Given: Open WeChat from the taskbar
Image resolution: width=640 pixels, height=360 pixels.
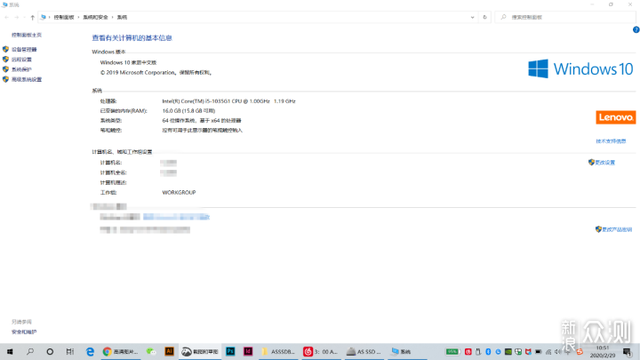Looking at the screenshot, I should [x=151, y=351].
